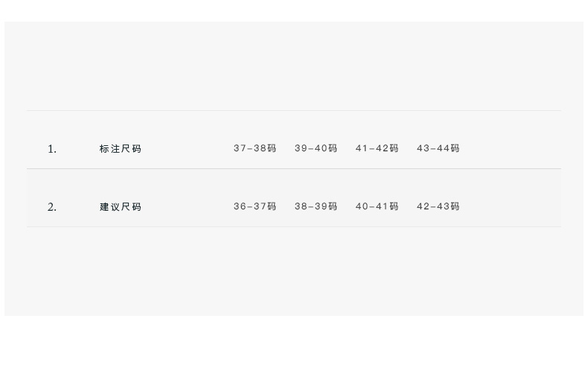The image size is (588, 365).
Task: Select suggested size 38-39码
Action: click(x=316, y=206)
